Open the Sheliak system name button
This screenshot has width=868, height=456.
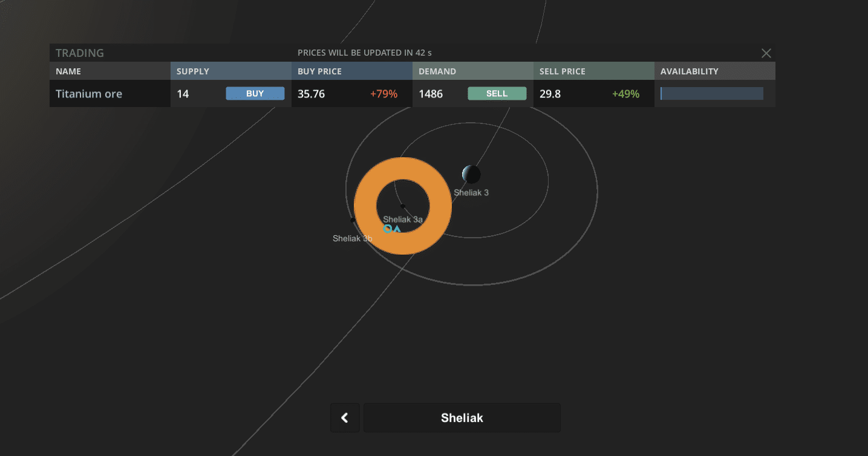coord(462,418)
